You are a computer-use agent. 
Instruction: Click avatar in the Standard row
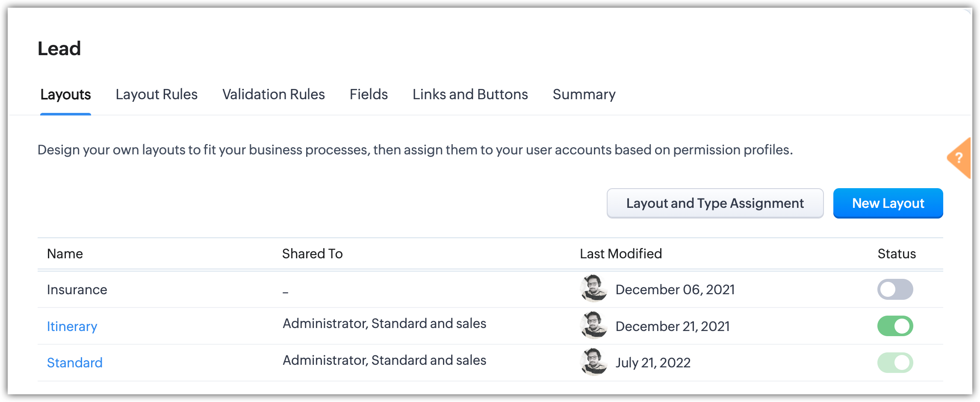(x=594, y=362)
